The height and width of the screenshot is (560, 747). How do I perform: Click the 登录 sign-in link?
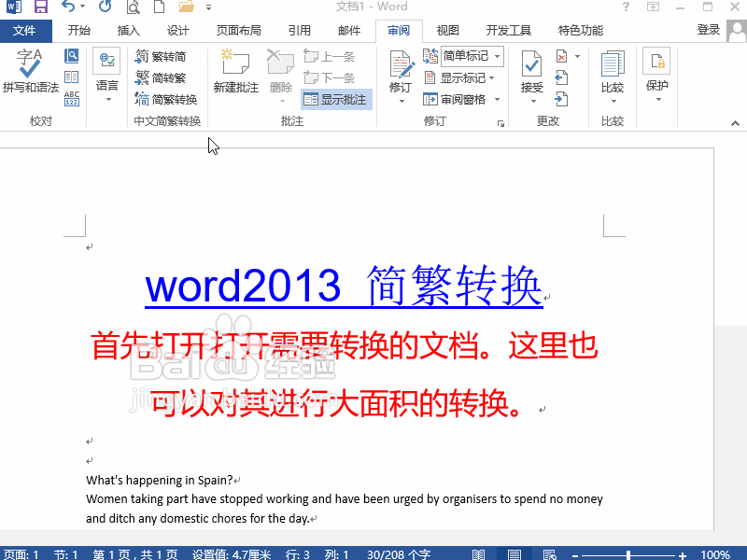(x=709, y=30)
